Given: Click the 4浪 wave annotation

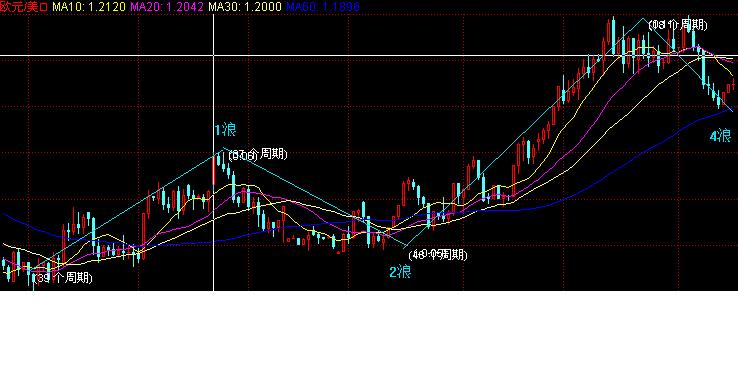Looking at the screenshot, I should coord(721,136).
